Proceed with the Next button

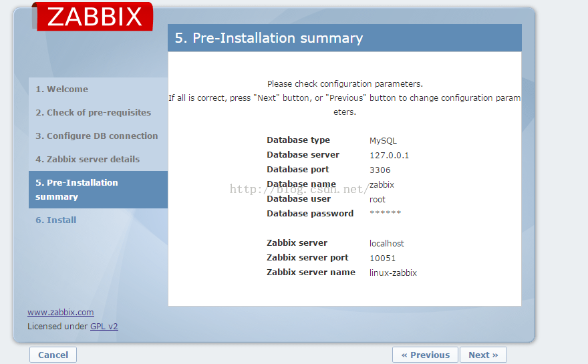(x=483, y=355)
